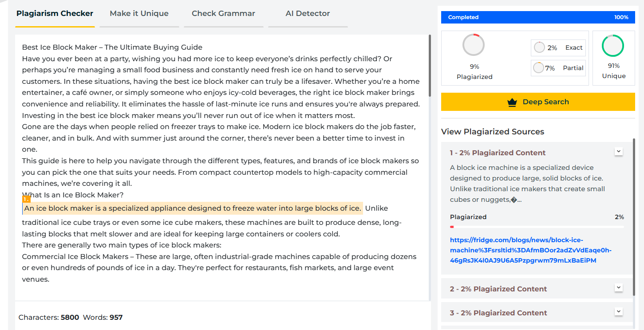Click the paragraph starting This guide is here
This screenshot has width=644, height=330.
(221, 172)
